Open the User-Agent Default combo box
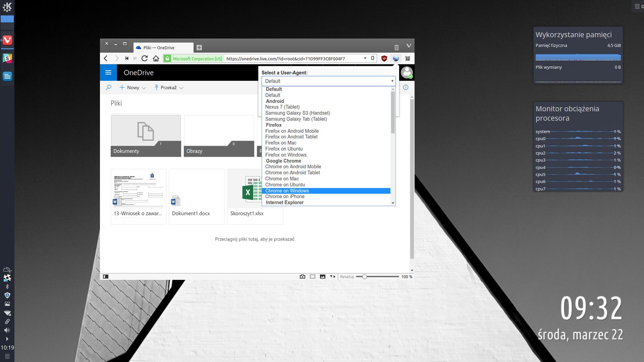 tap(328, 81)
